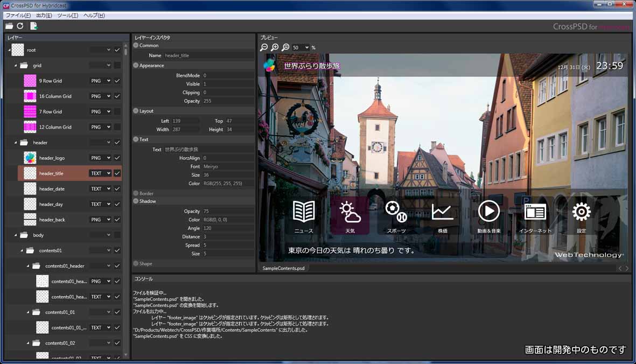Click the internet browser icon in the preview
Image resolution: width=636 pixels, height=364 pixels.
pyautogui.click(x=535, y=212)
